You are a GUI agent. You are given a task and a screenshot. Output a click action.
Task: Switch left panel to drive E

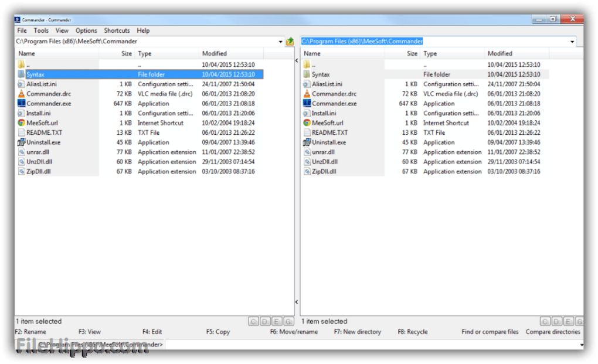pyautogui.click(x=277, y=322)
